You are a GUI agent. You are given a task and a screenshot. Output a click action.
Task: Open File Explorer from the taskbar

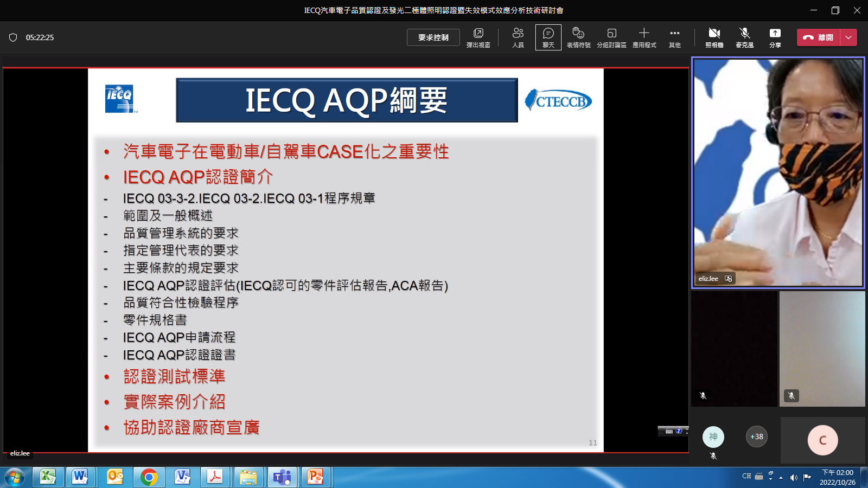click(248, 477)
